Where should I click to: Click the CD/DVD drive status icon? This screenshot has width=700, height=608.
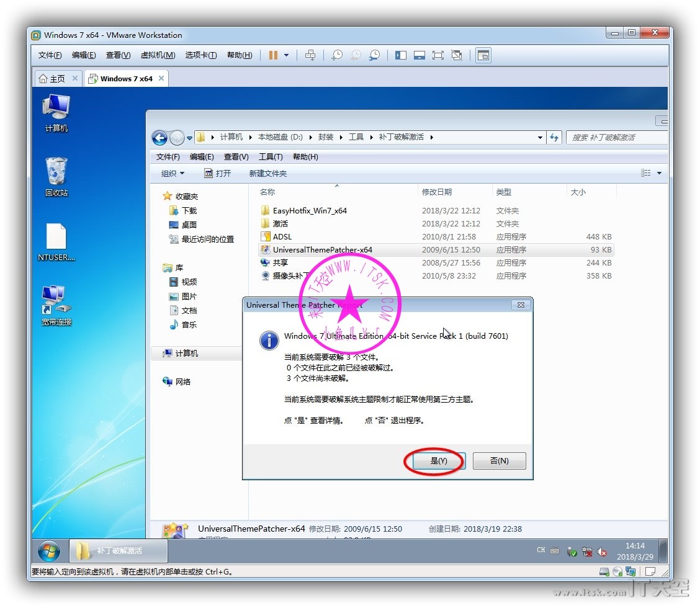point(617,571)
